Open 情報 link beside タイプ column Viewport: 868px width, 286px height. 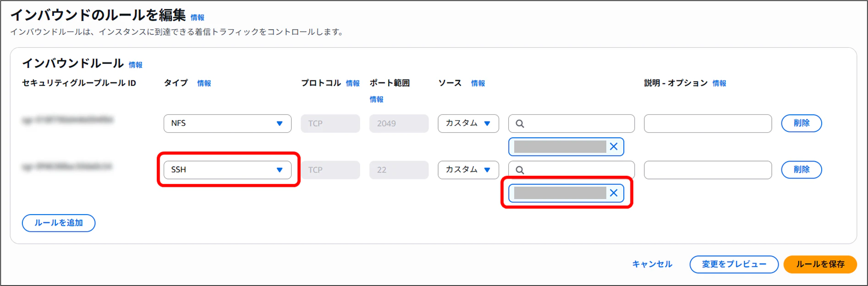204,83
